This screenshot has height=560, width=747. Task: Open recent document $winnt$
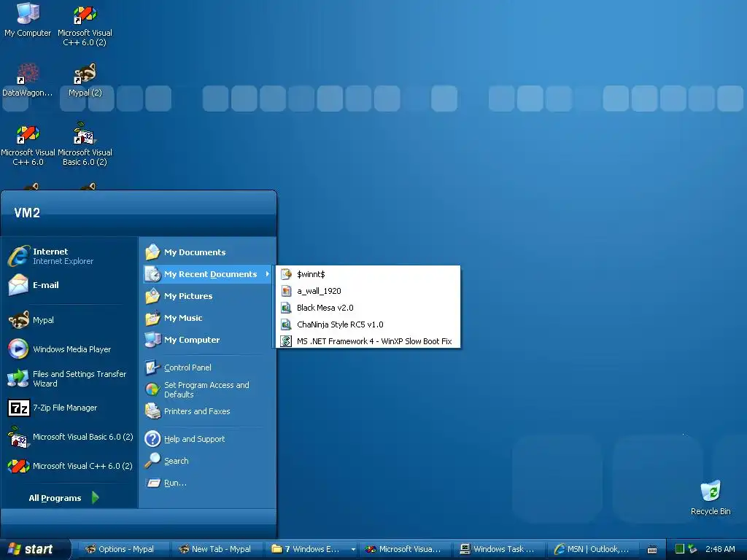(x=368, y=274)
